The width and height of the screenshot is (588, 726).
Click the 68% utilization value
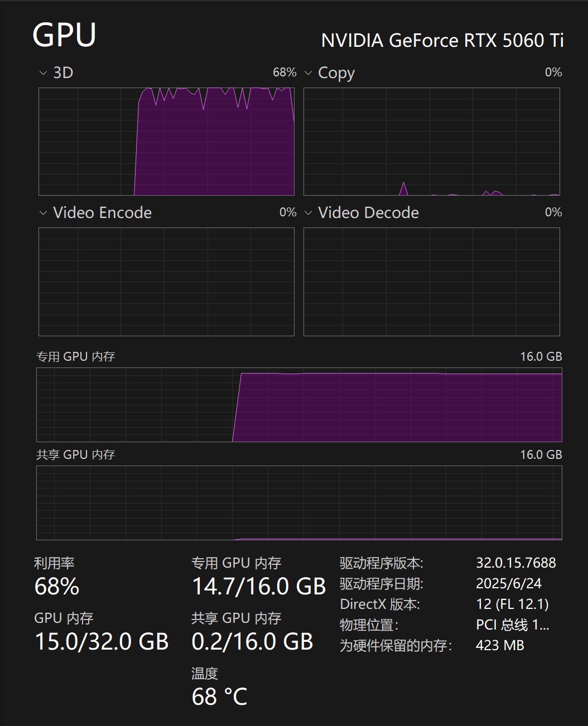pyautogui.click(x=57, y=587)
